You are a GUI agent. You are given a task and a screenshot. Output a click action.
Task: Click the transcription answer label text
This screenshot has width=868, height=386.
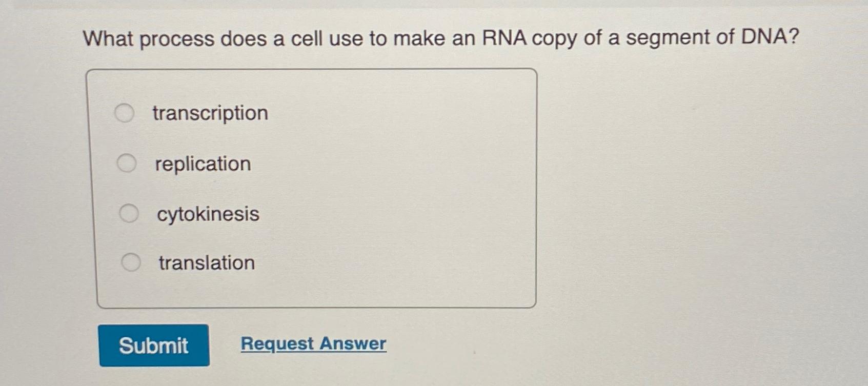pyautogui.click(x=210, y=114)
